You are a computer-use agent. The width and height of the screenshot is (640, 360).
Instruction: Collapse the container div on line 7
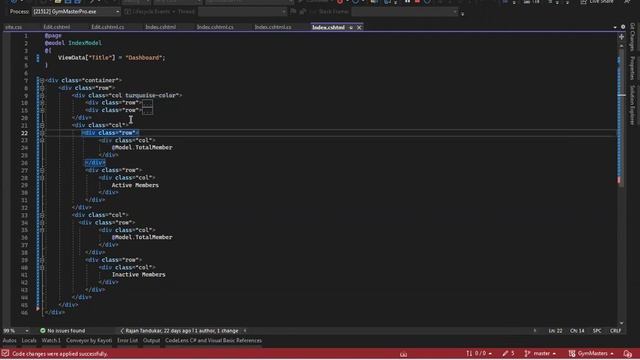pos(42,80)
